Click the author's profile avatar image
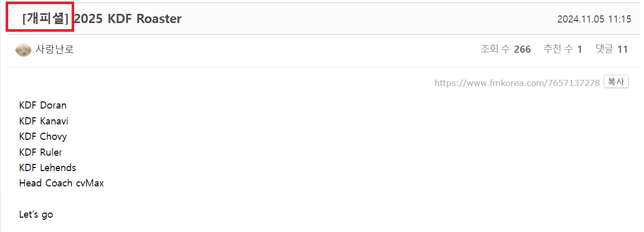644x232 pixels. point(24,50)
